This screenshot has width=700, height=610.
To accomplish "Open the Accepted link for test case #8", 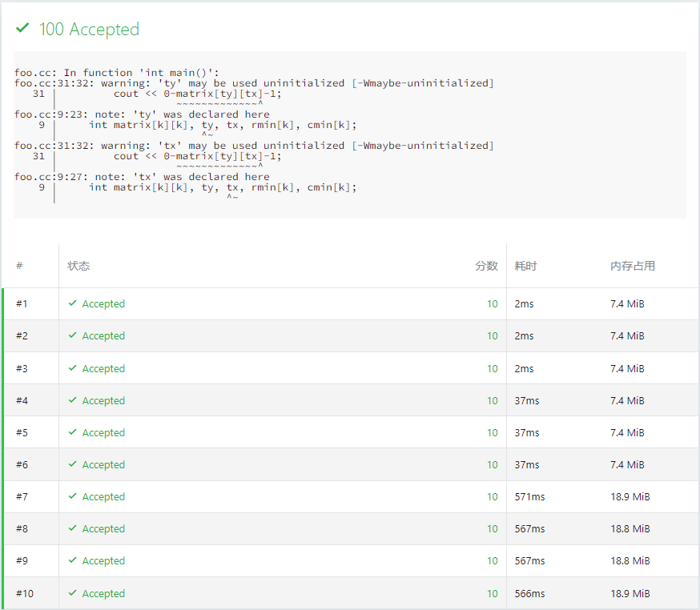I will (x=103, y=529).
